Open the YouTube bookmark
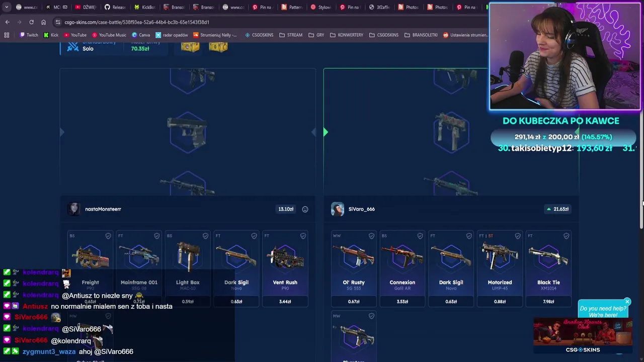The width and height of the screenshot is (644, 362). tap(74, 35)
